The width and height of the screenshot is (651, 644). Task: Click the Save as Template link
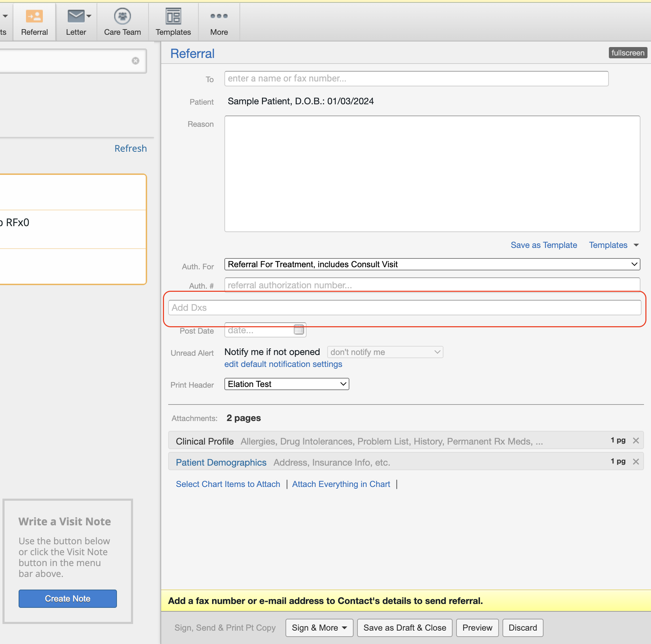(x=544, y=245)
